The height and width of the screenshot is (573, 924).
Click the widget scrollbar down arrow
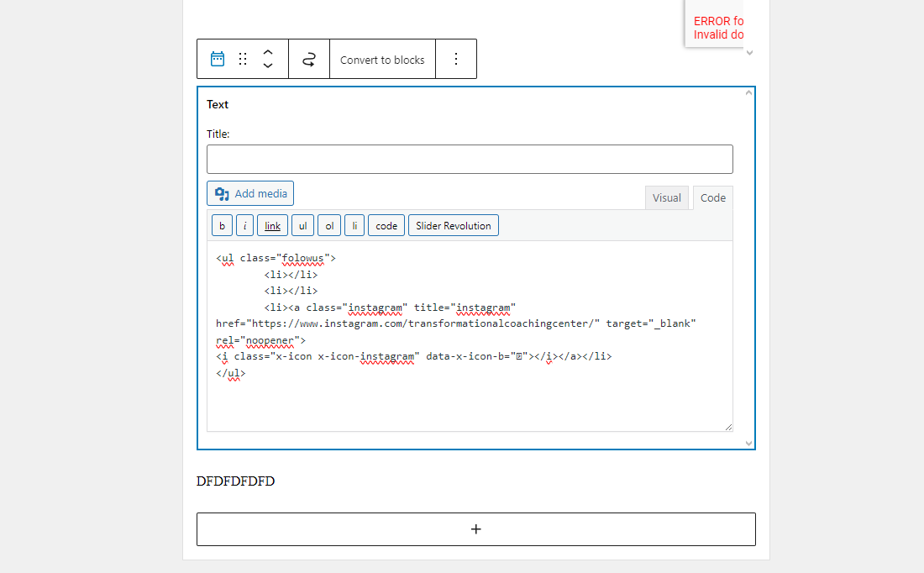tap(748, 444)
